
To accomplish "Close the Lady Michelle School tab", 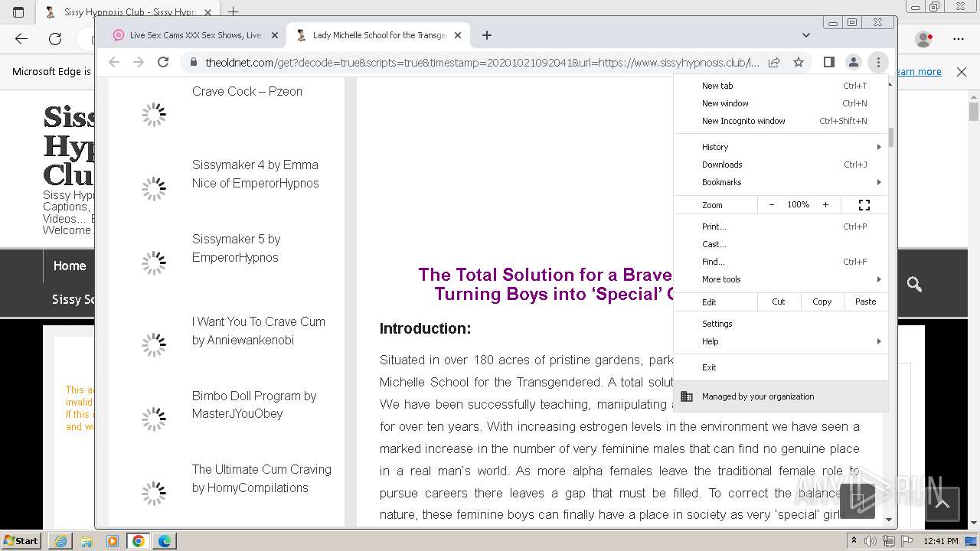I will [458, 35].
